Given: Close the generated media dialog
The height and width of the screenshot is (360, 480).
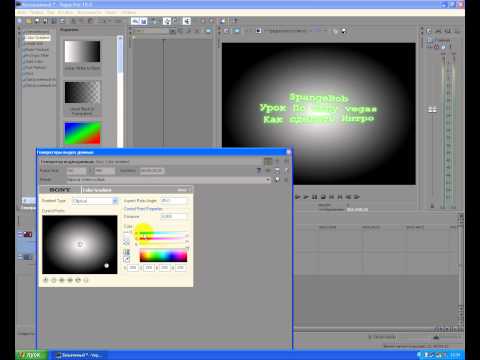Looking at the screenshot, I should pos(289,152).
